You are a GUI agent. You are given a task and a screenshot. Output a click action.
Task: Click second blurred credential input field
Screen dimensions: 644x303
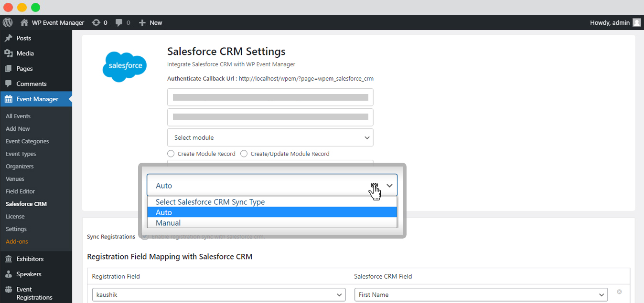(x=270, y=117)
